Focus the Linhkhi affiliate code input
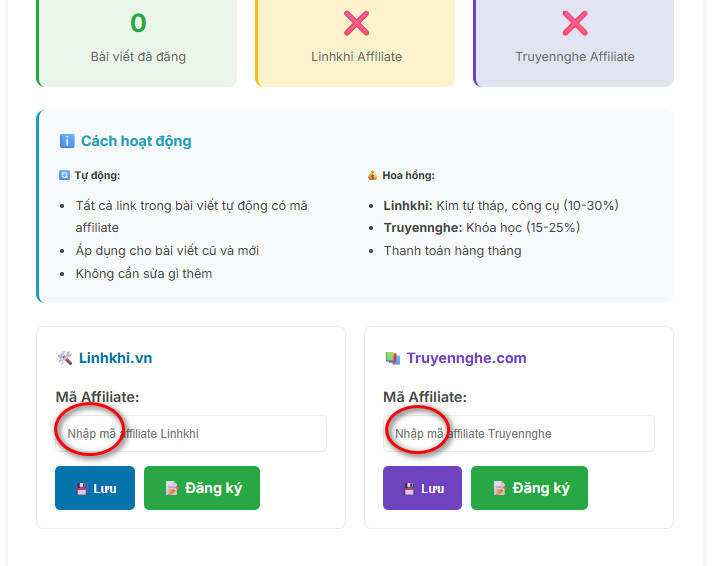 [x=191, y=433]
